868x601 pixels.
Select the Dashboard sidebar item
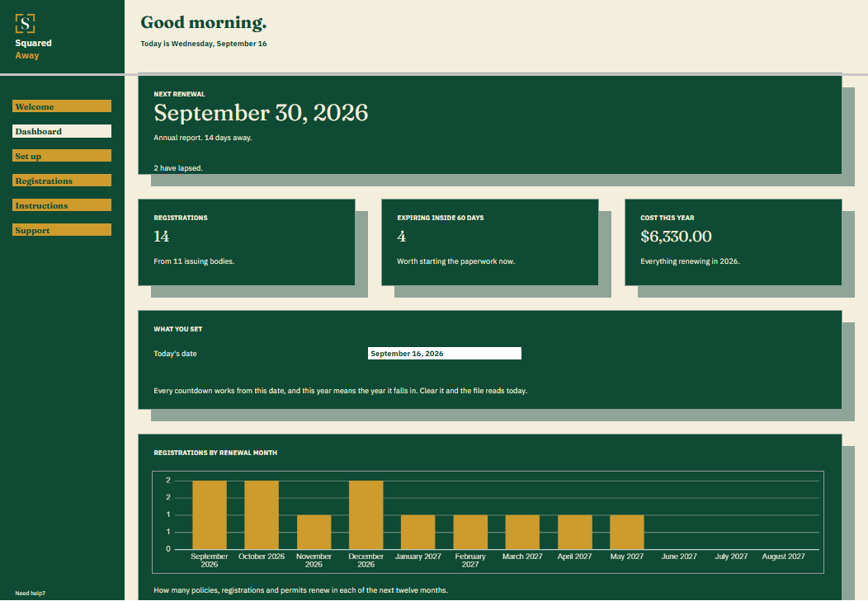pos(61,131)
